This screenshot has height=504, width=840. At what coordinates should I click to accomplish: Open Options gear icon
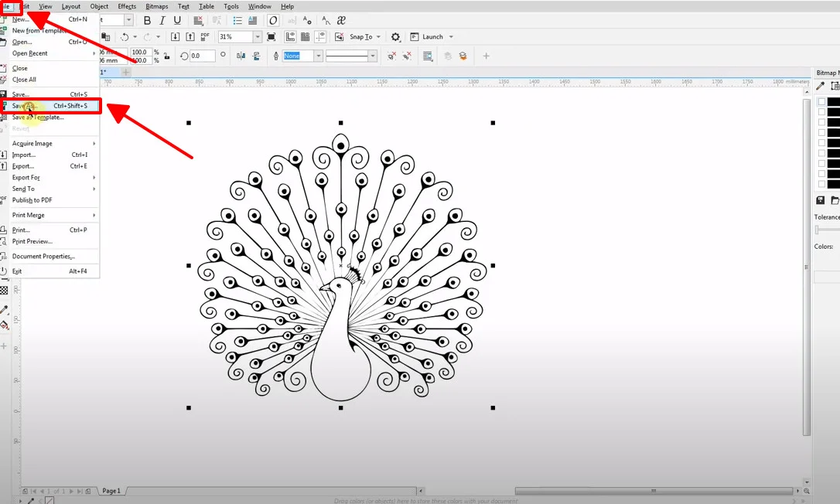click(395, 37)
